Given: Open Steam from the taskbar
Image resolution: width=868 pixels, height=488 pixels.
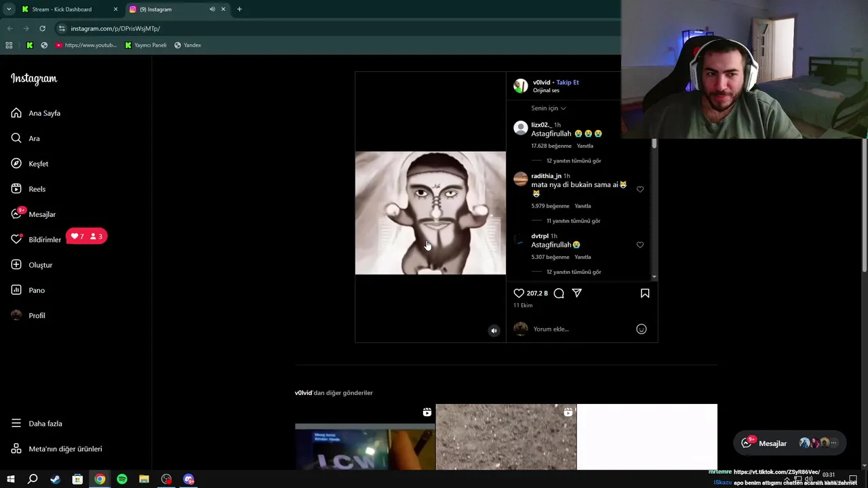Looking at the screenshot, I should (x=55, y=479).
